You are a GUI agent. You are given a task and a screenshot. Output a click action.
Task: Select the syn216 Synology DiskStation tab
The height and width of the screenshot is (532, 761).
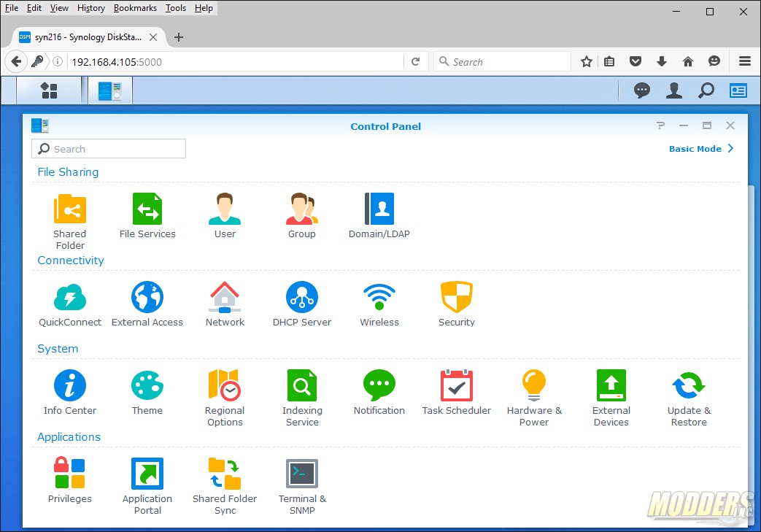click(88, 37)
